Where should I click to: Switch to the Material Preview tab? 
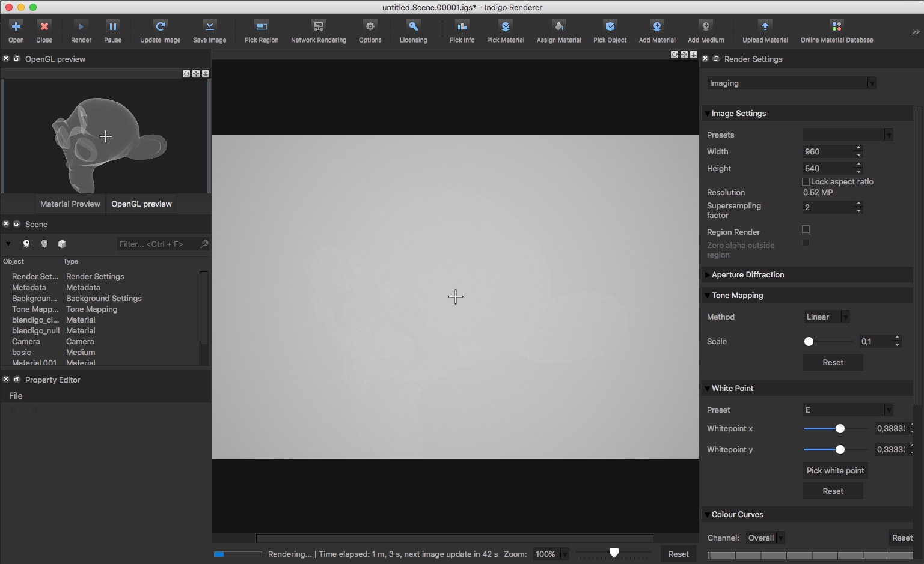(70, 204)
